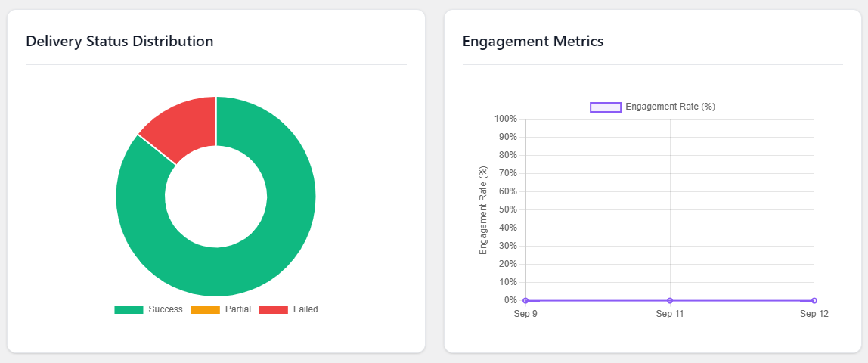Image resolution: width=868 pixels, height=363 pixels.
Task: Select the red Failed donut segment
Action: pyautogui.click(x=185, y=125)
